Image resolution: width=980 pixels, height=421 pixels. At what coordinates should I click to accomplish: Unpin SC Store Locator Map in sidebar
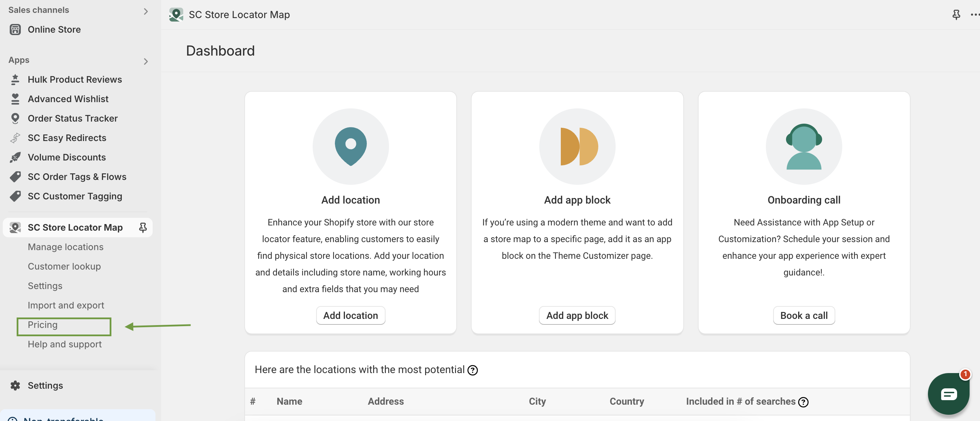[x=143, y=227]
